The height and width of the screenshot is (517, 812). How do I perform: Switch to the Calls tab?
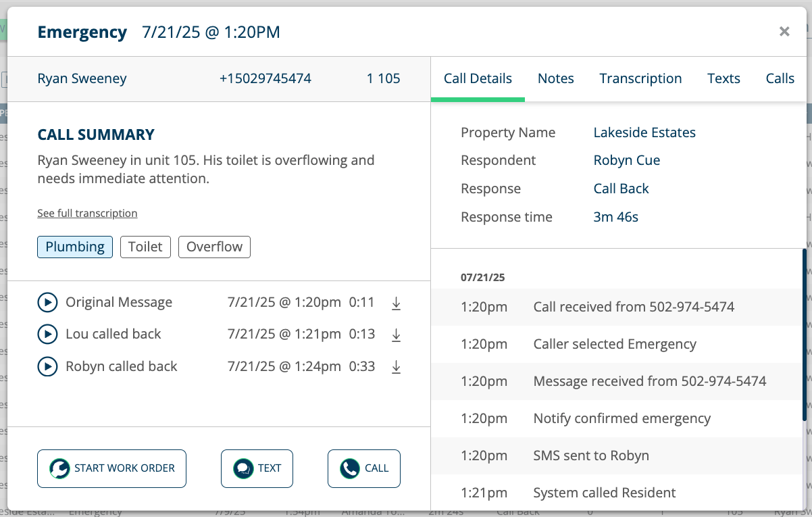click(780, 78)
